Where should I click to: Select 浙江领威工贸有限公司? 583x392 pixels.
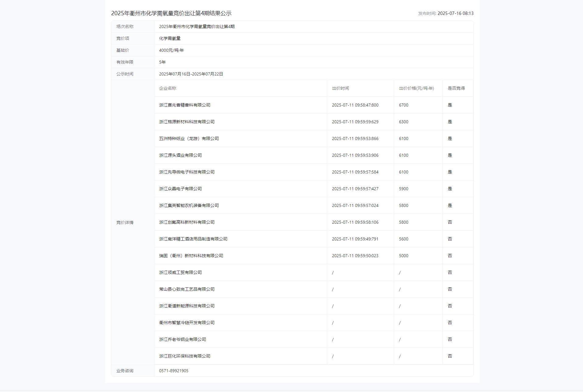point(180,272)
